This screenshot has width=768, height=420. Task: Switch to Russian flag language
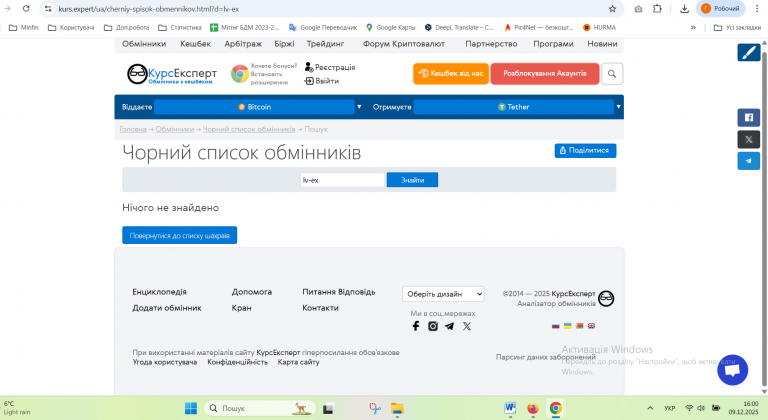555,326
